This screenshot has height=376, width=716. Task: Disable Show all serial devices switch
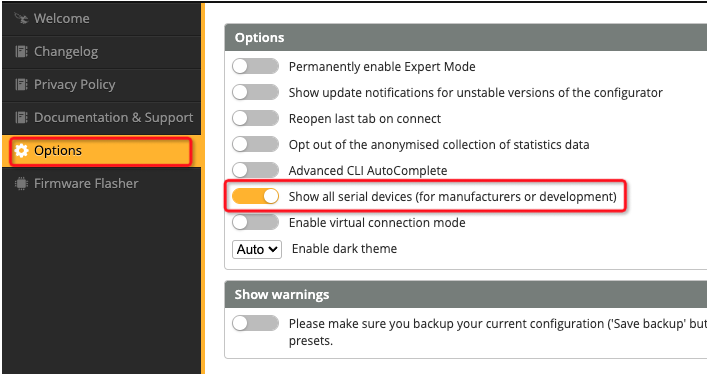(255, 196)
